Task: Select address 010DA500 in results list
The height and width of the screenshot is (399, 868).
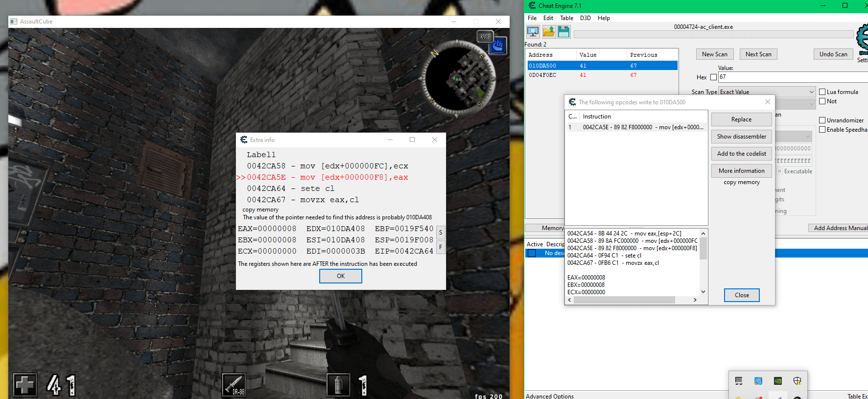Action: (x=602, y=66)
